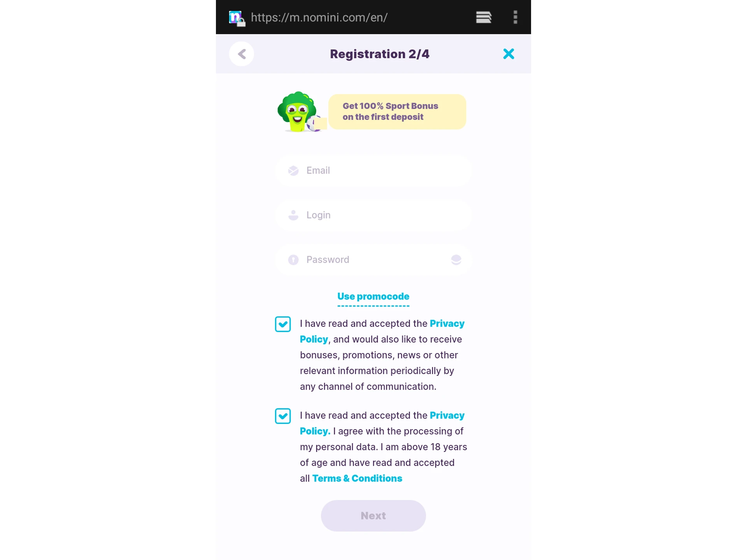Click the address bar URL
Viewport: 747px width, 560px height.
[x=319, y=17]
